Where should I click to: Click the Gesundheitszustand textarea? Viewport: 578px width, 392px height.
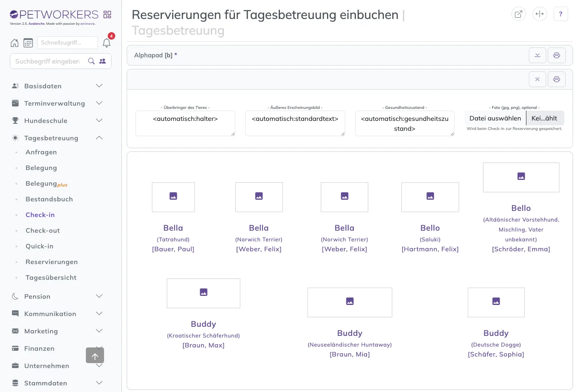click(405, 123)
